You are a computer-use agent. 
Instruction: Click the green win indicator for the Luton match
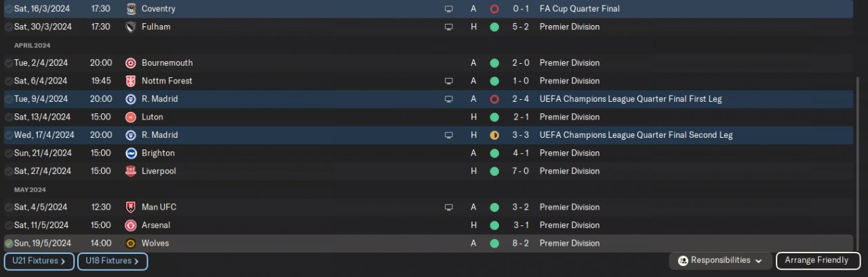(494, 117)
